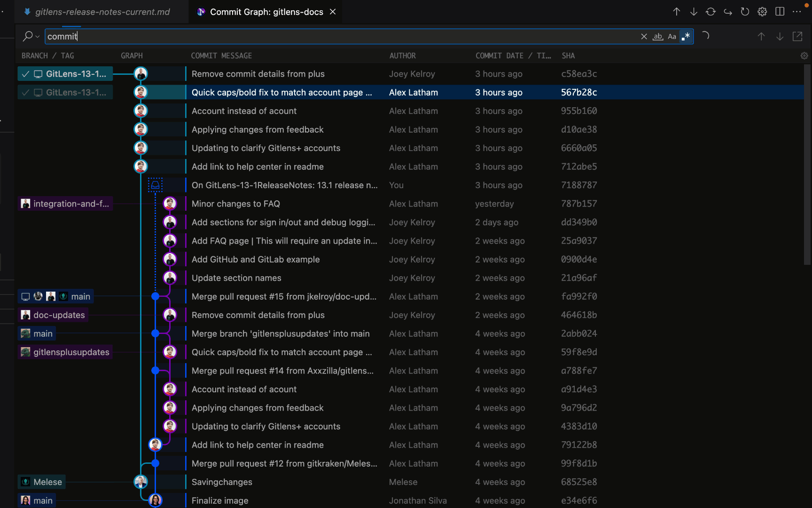Click avatar node for commit 79122b8

(x=155, y=444)
